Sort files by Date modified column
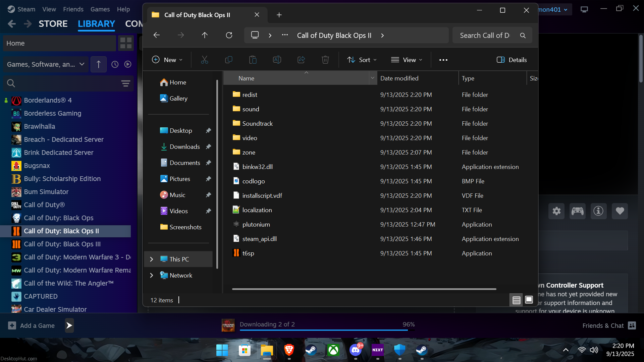Screen dimensions: 644x362 tap(418, 78)
